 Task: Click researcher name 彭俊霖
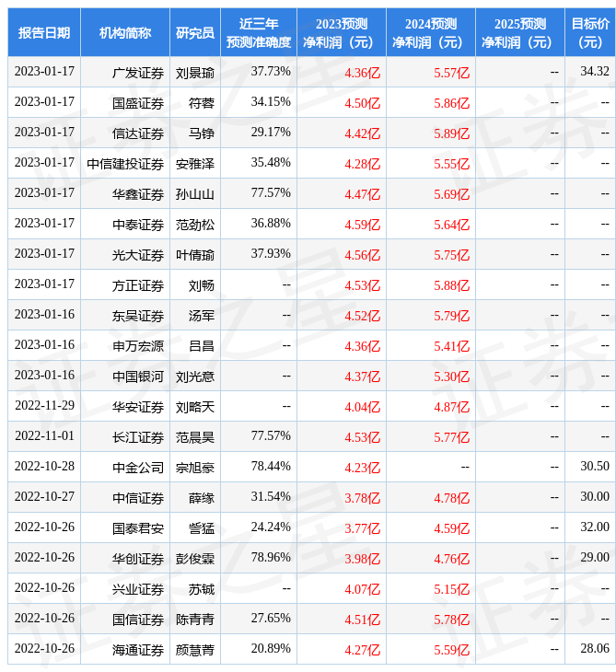pos(195,559)
